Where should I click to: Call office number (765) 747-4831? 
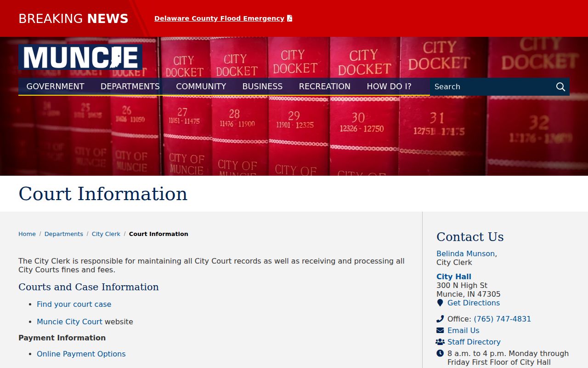click(503, 319)
